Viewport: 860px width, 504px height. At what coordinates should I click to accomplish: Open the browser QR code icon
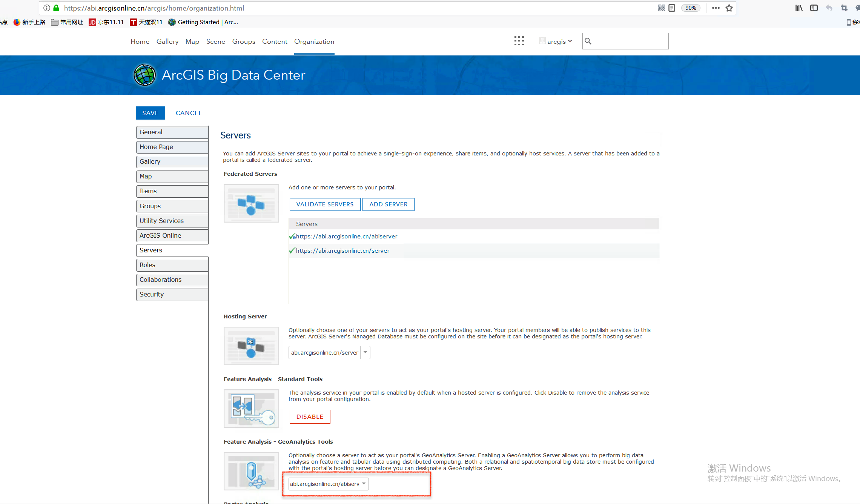point(661,8)
